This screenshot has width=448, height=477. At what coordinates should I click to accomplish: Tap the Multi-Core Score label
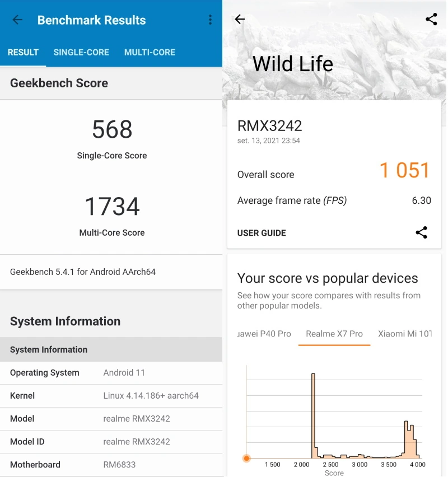[x=112, y=233]
